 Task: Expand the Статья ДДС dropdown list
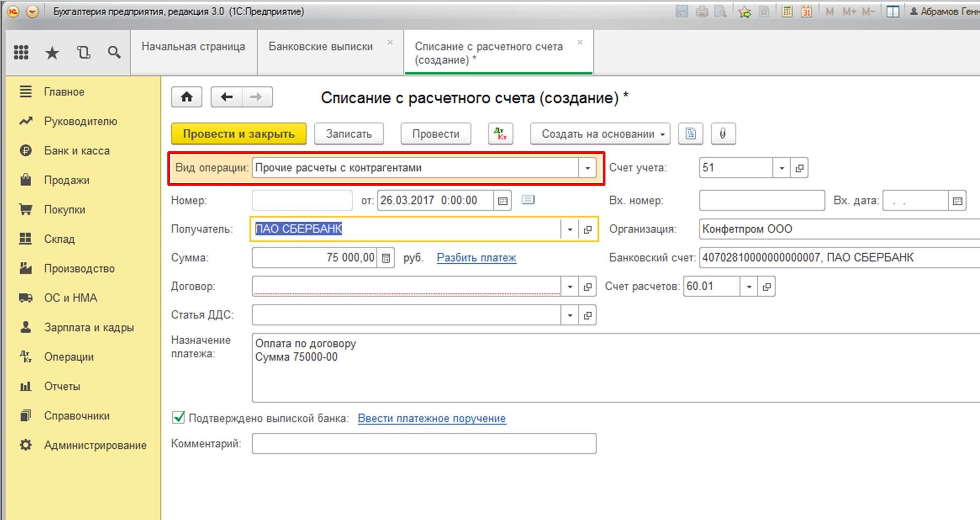(x=569, y=315)
